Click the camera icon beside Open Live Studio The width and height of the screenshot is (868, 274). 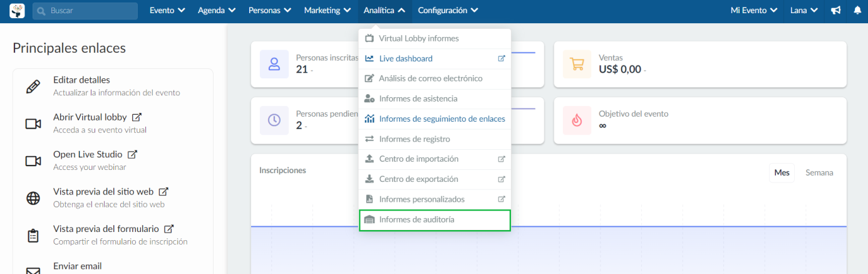pos(33,161)
